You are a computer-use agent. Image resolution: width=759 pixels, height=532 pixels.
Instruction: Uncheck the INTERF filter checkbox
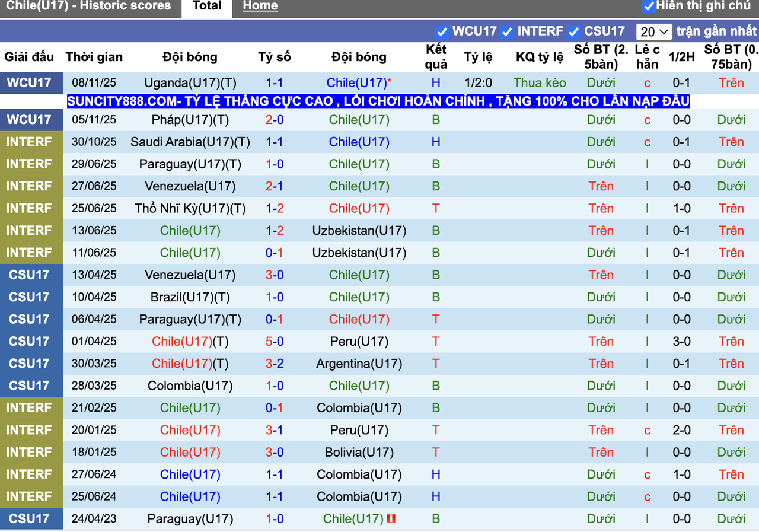point(507,31)
